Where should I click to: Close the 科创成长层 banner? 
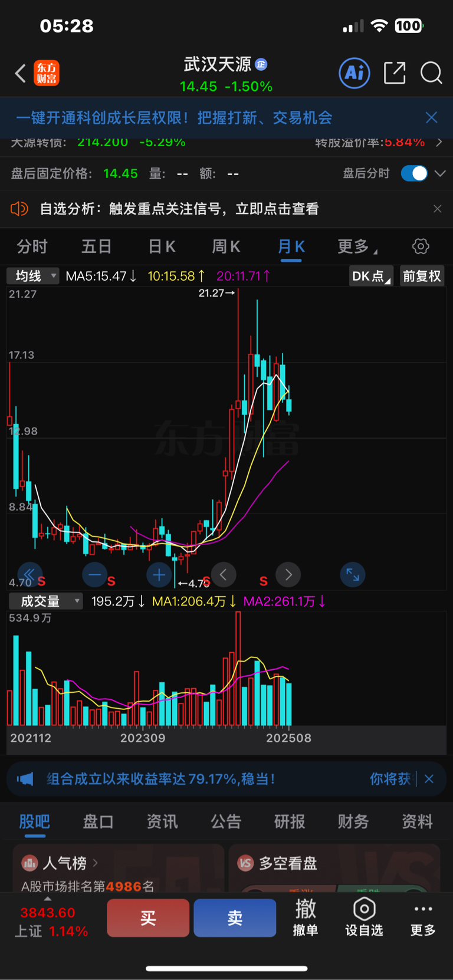coord(432,117)
